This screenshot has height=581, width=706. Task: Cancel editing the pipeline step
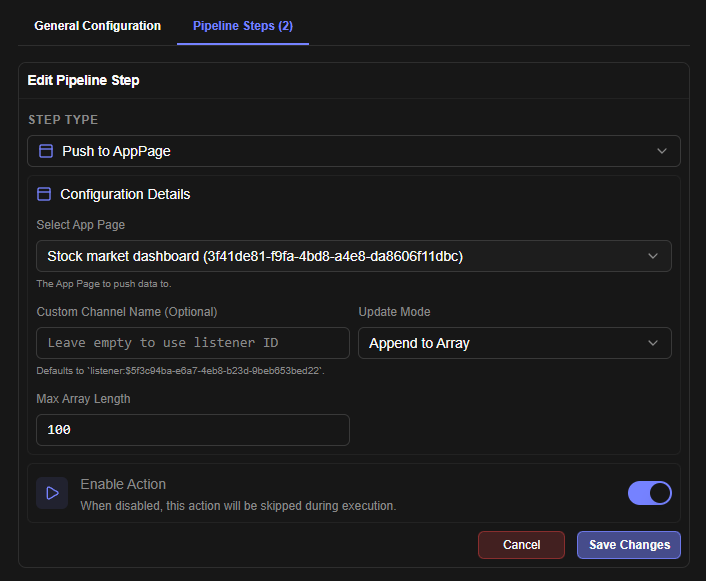(521, 545)
